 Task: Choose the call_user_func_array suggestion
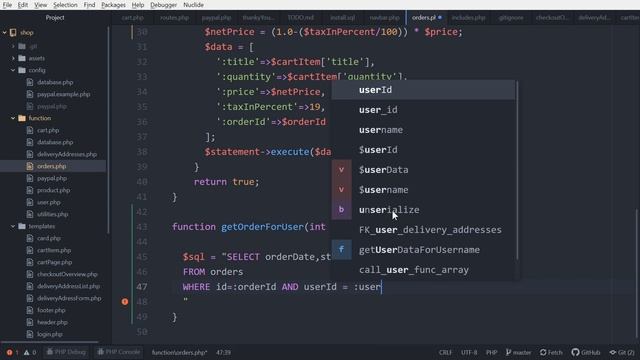[x=423, y=270]
